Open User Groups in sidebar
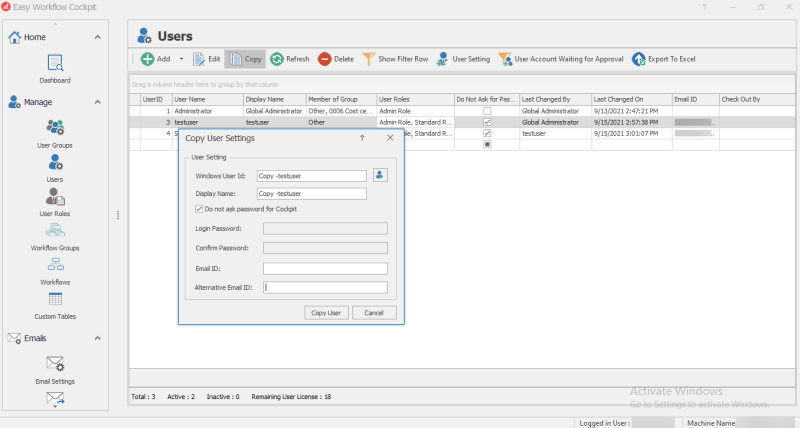The image size is (800, 428). tap(55, 131)
